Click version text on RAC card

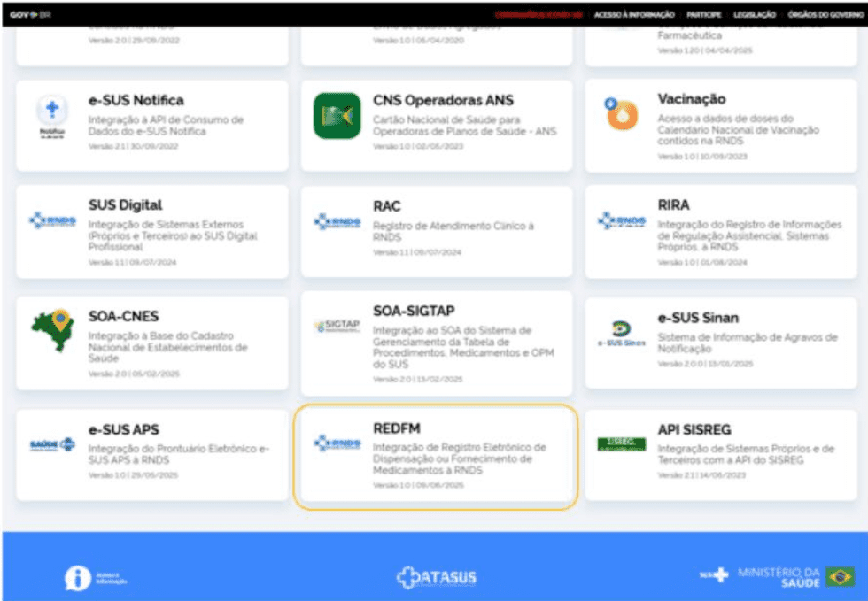pos(417,252)
